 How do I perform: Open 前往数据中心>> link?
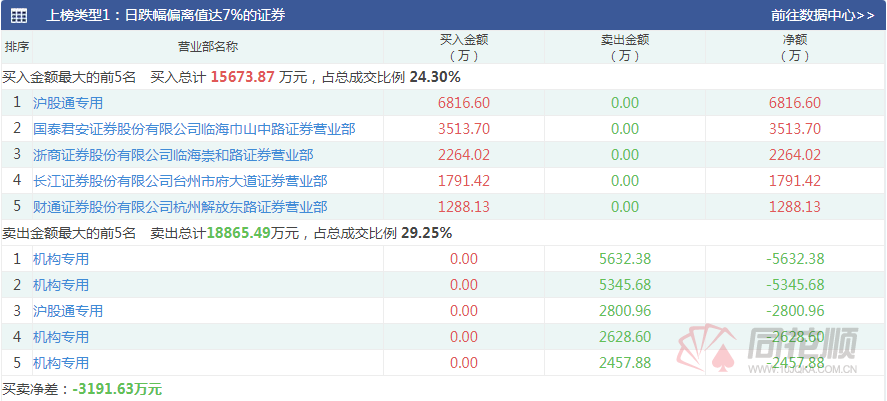pos(823,16)
